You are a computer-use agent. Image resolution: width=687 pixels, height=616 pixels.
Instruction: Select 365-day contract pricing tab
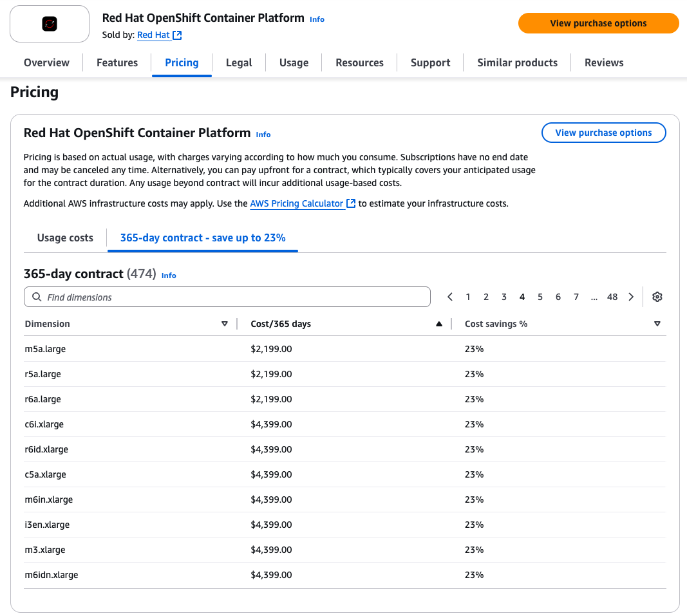point(203,238)
